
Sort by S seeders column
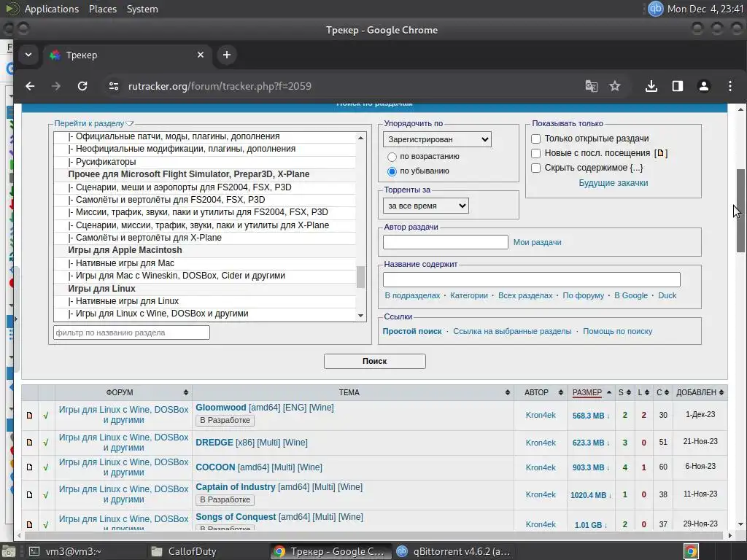pyautogui.click(x=624, y=392)
